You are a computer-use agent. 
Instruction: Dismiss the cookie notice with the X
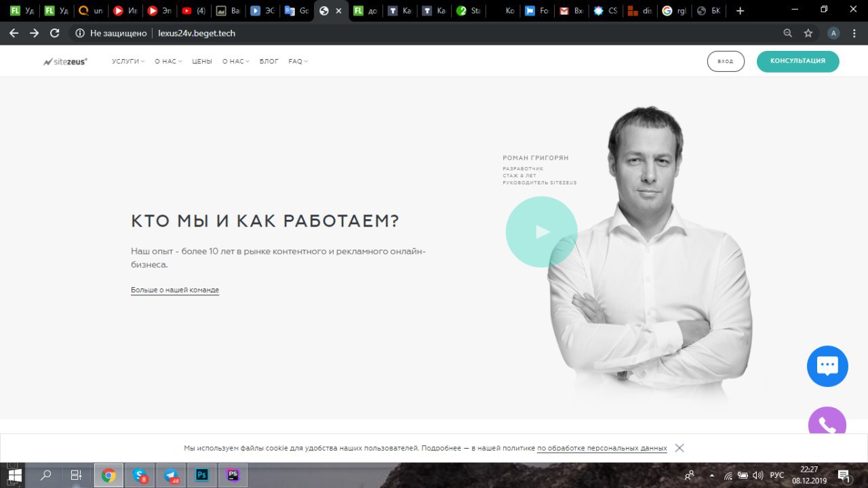pyautogui.click(x=679, y=448)
